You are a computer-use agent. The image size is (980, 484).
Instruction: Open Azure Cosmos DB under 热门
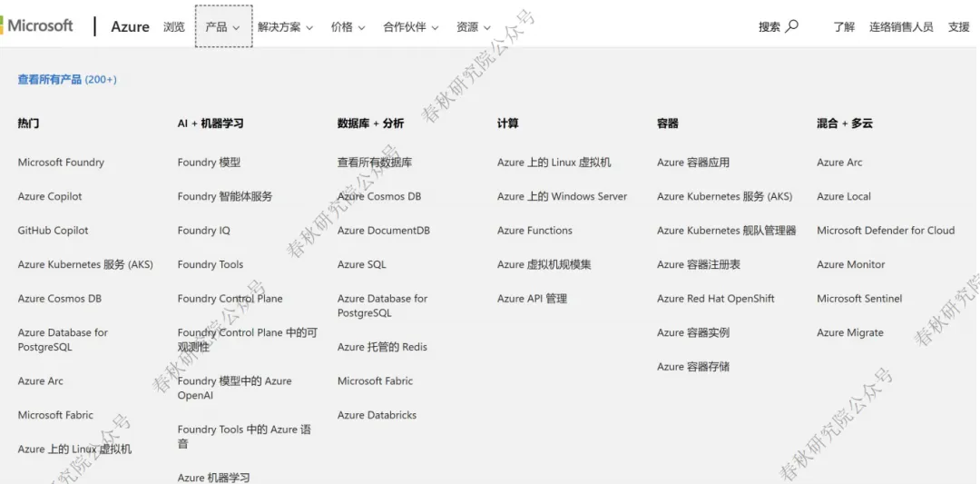[x=59, y=298]
